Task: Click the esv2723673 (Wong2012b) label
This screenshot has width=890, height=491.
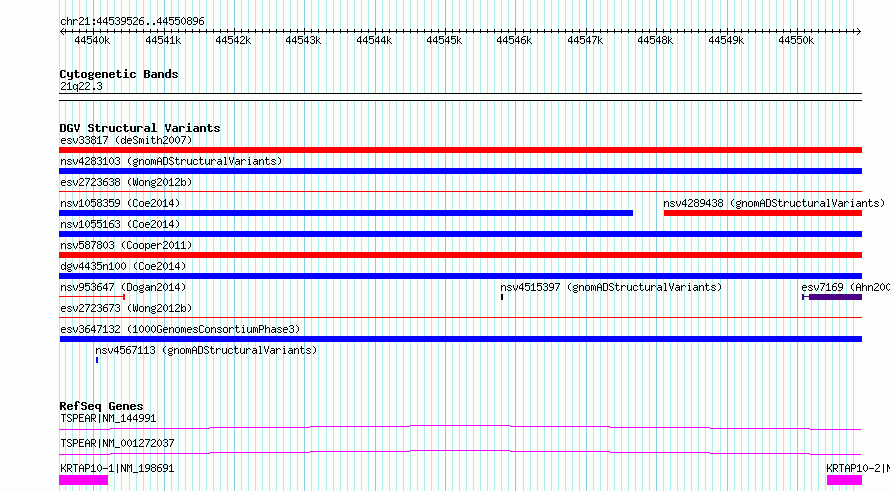Action: pos(126,308)
